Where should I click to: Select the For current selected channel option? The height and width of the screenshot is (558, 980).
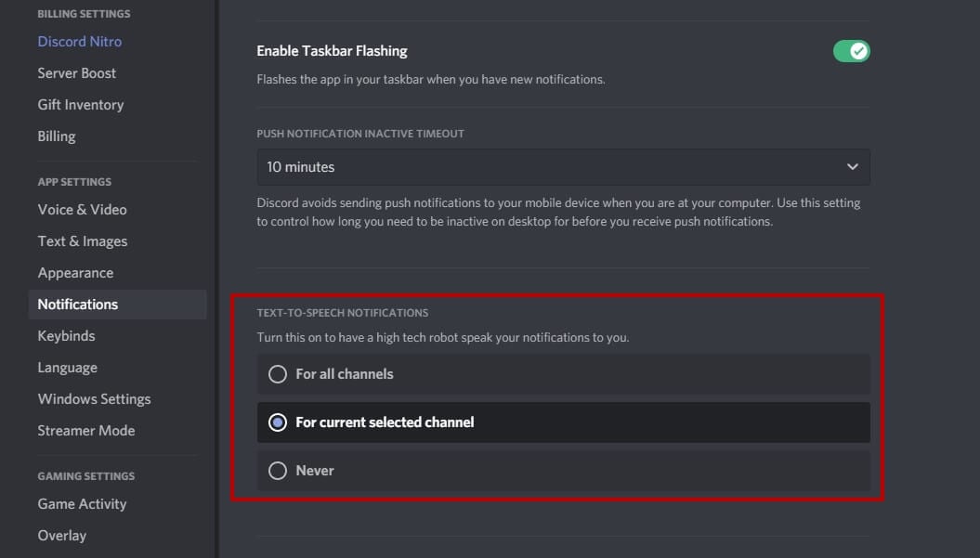(x=277, y=422)
